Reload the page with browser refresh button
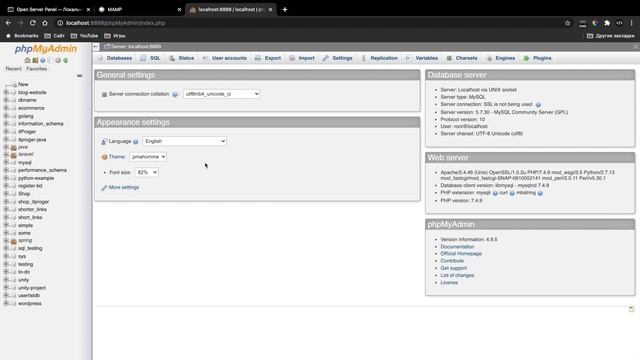The height and width of the screenshot is (360, 640). click(33, 23)
